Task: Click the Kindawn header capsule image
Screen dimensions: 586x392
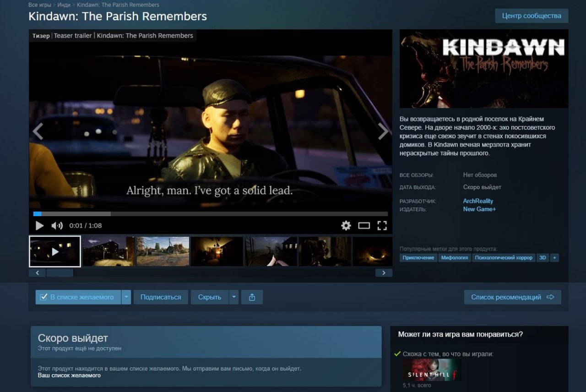Action: [484, 69]
